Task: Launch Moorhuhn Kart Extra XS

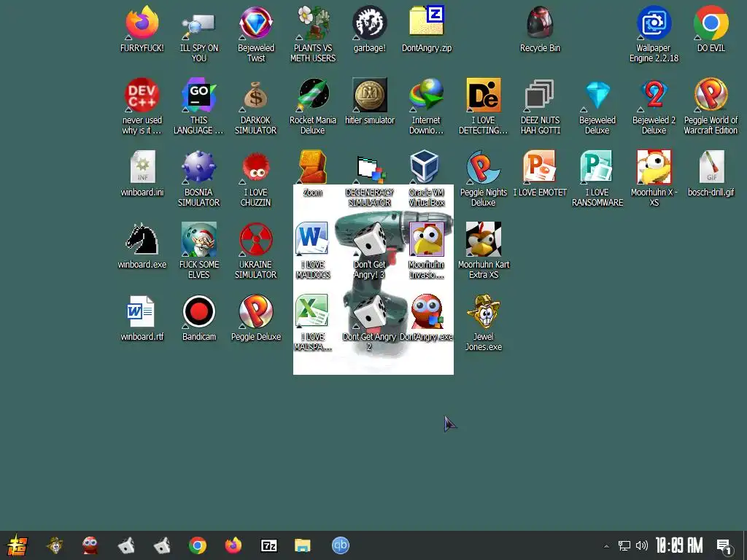Action: [483, 251]
